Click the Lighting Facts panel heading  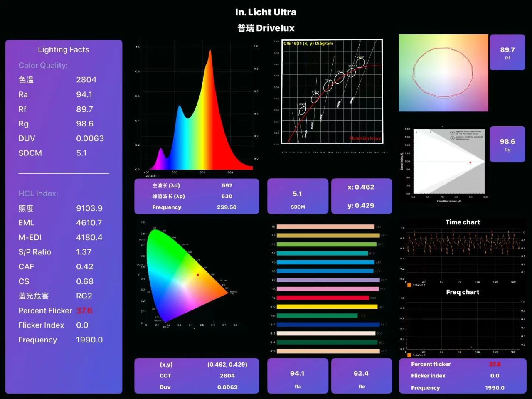64,49
